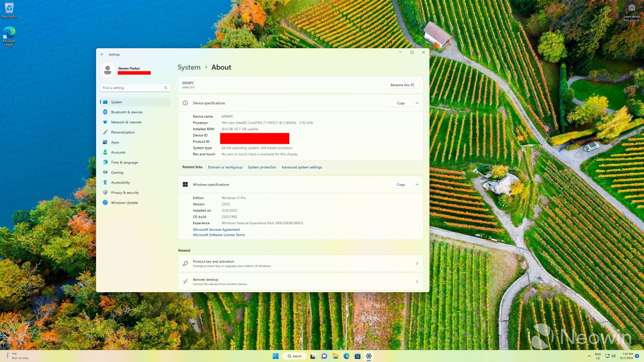The height and width of the screenshot is (362, 644).
Task: Click the Windows logo beside Windows specifications
Action: click(x=185, y=185)
